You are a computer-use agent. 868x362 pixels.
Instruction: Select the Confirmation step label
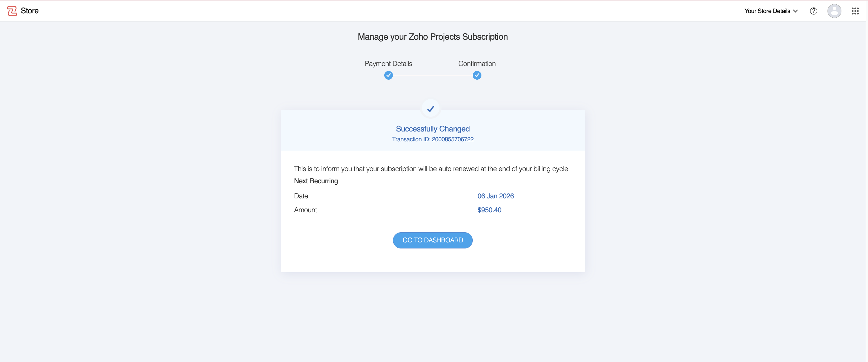pyautogui.click(x=477, y=63)
